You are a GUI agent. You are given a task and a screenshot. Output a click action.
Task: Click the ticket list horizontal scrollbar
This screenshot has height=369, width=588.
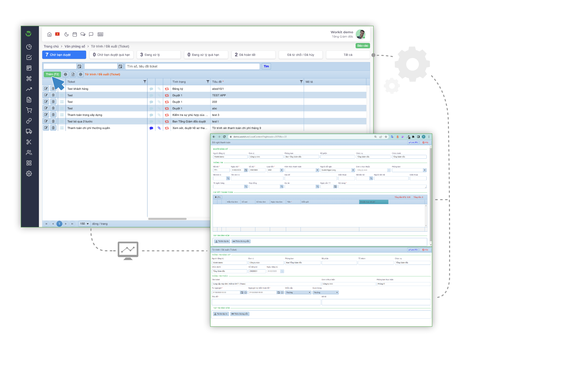tap(167, 219)
